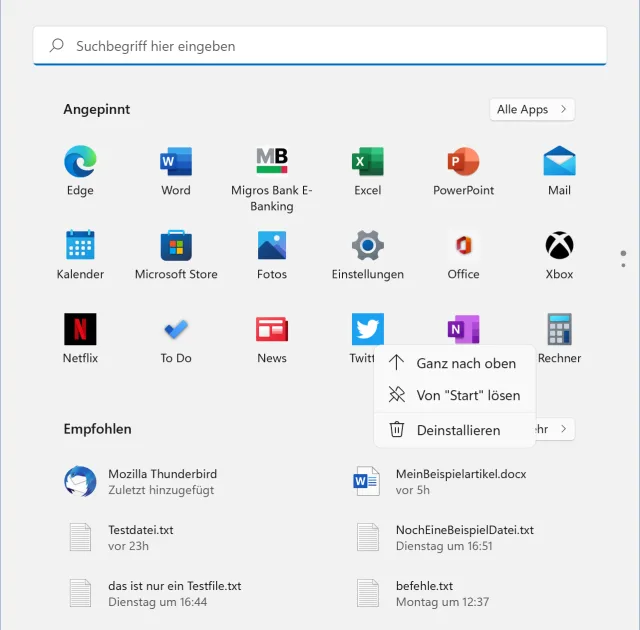
Task: Open the Edge browser app
Action: tap(80, 171)
